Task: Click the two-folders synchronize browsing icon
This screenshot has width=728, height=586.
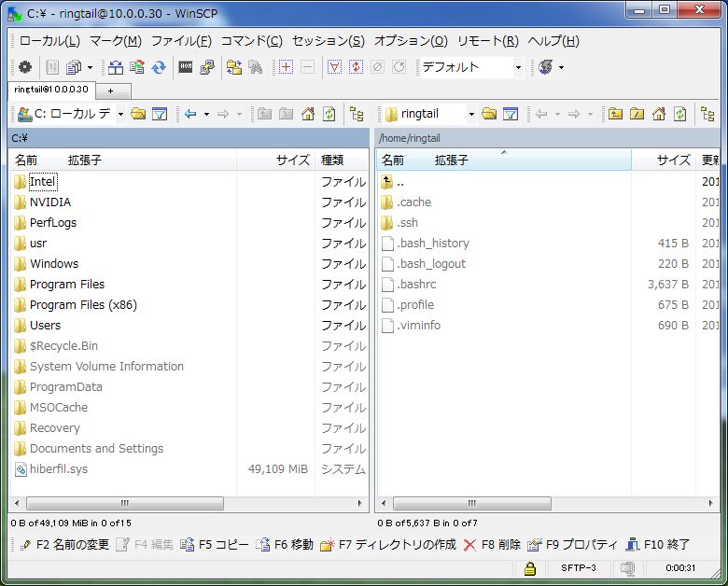Action: coord(234,67)
